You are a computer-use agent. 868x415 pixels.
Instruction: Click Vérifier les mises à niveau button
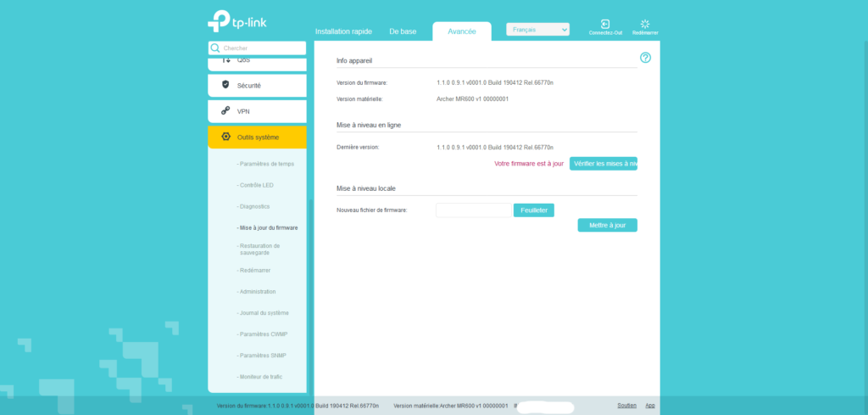click(x=603, y=163)
